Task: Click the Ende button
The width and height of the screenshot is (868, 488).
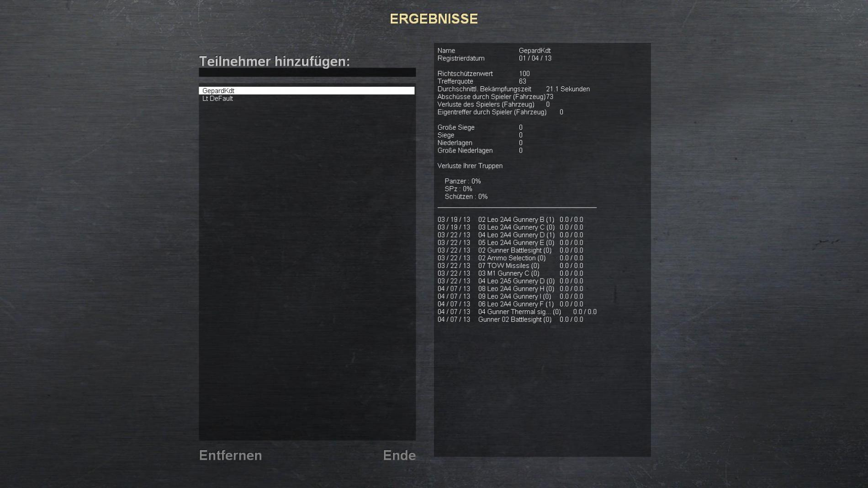Action: click(399, 455)
